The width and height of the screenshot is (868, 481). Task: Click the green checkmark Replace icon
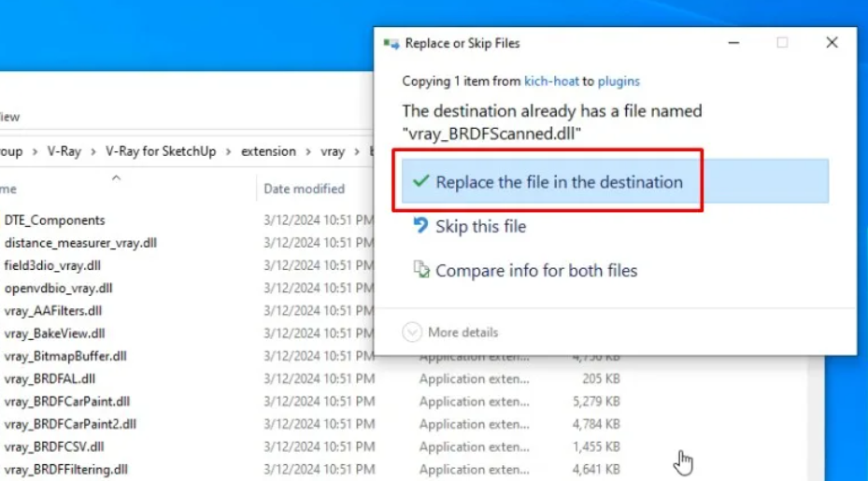click(420, 182)
